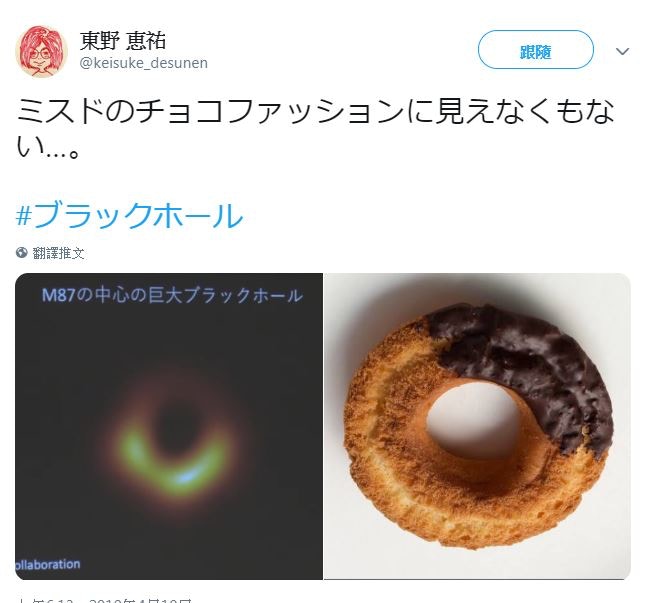Open the #ブラックホール hashtag
The height and width of the screenshot is (603, 660).
click(x=130, y=215)
